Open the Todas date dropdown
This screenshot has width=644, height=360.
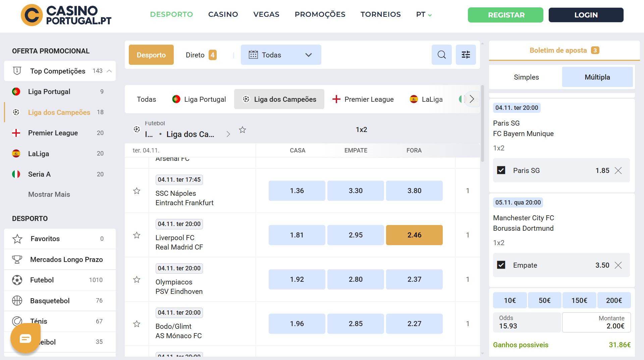[x=281, y=55]
